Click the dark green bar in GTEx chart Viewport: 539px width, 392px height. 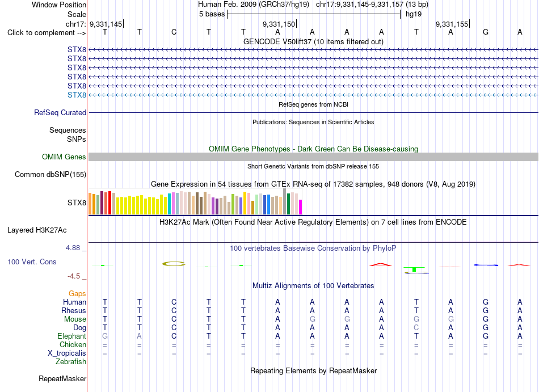coord(288,204)
